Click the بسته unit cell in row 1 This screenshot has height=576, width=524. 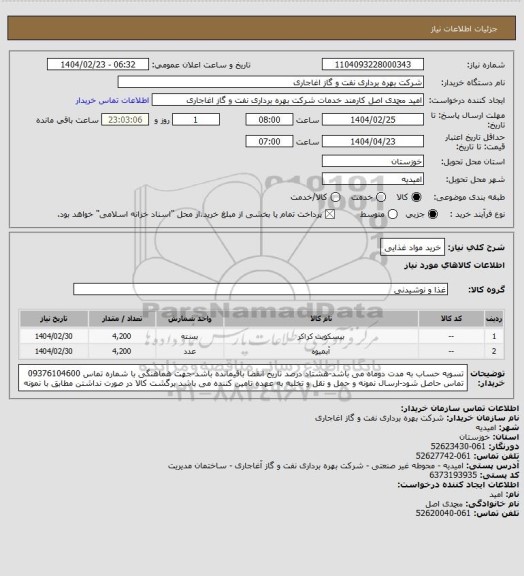pyautogui.click(x=190, y=336)
